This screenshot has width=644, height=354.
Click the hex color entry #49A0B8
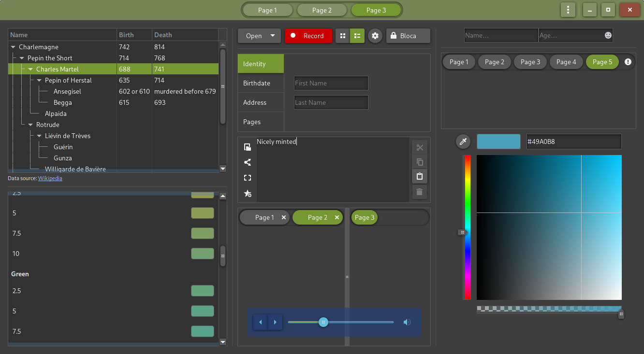574,142
